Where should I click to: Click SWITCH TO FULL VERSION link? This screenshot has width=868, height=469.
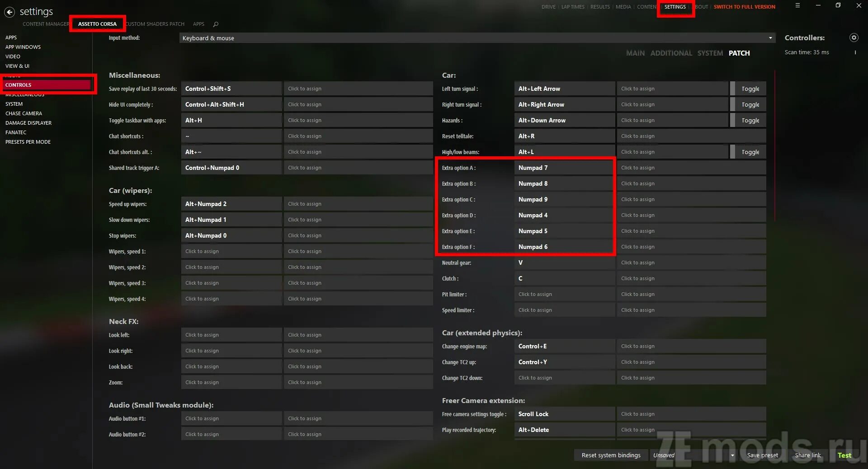click(744, 7)
